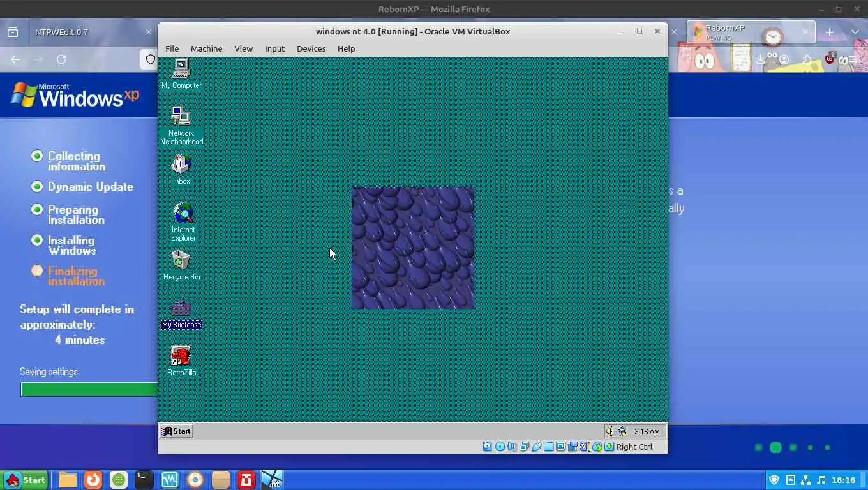Open VirtualBox Help menu
Viewport: 868px width, 490px height.
(346, 48)
